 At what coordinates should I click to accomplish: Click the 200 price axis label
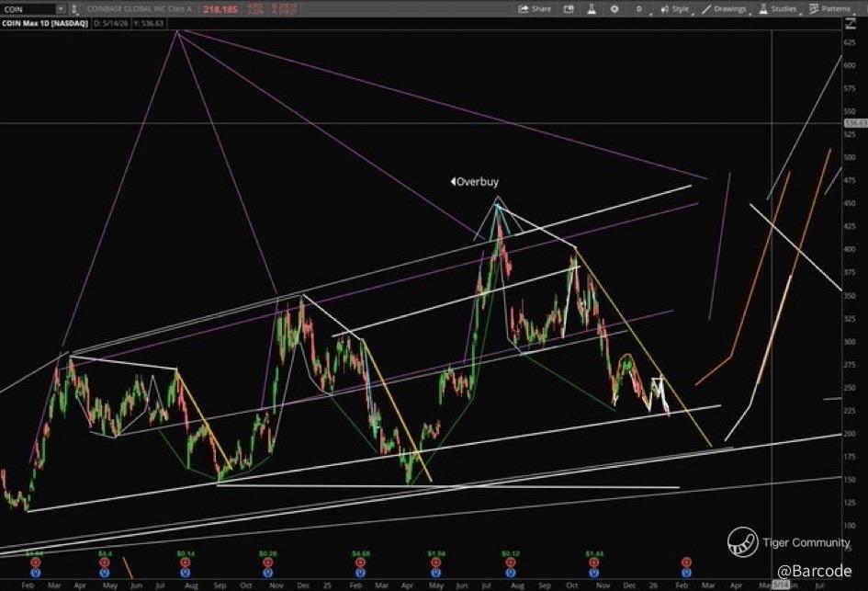pos(850,434)
